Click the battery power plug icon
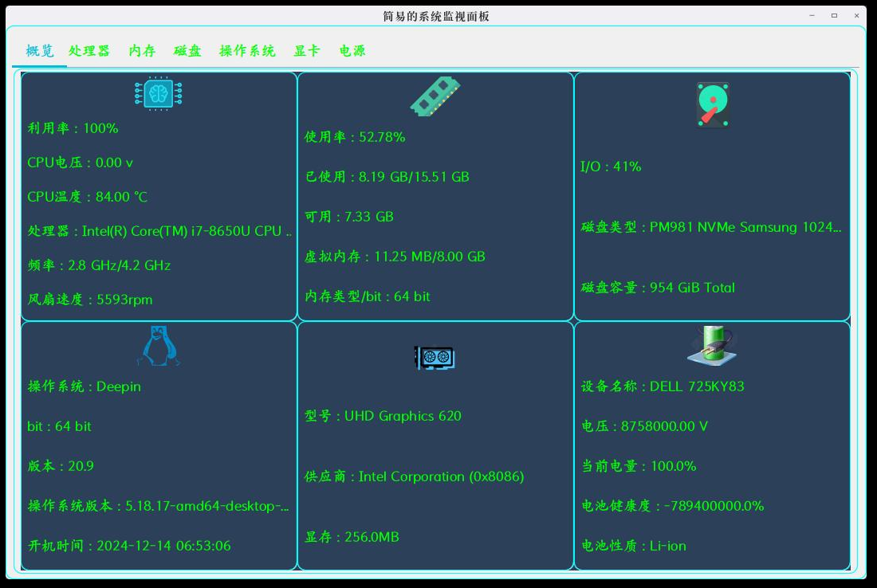This screenshot has height=588, width=877. coord(711,346)
